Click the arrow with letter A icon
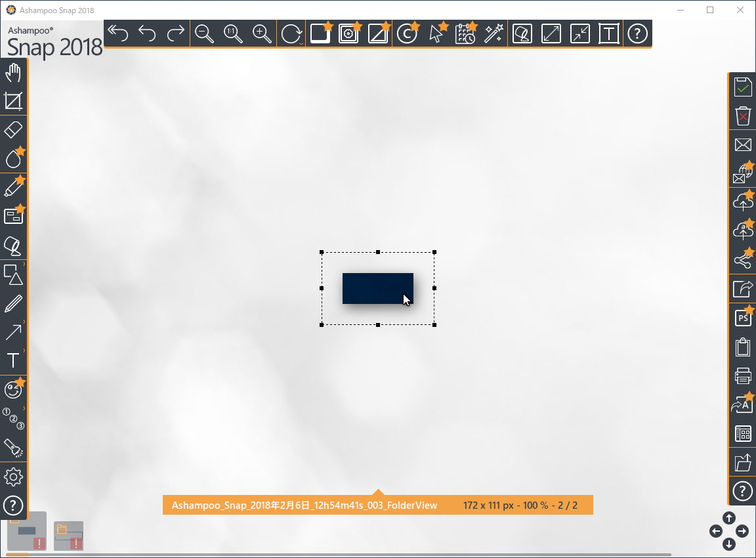The image size is (756, 558). pyautogui.click(x=743, y=404)
